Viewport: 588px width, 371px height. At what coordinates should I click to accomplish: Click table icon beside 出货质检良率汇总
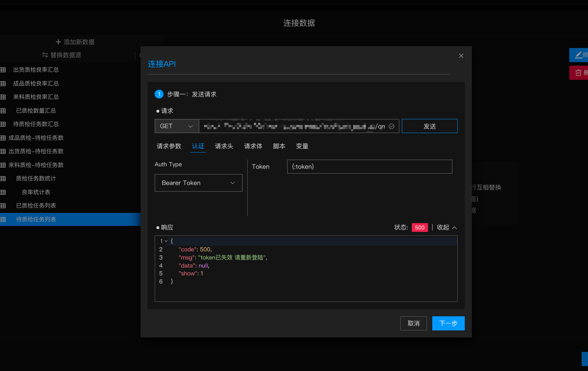[3, 70]
